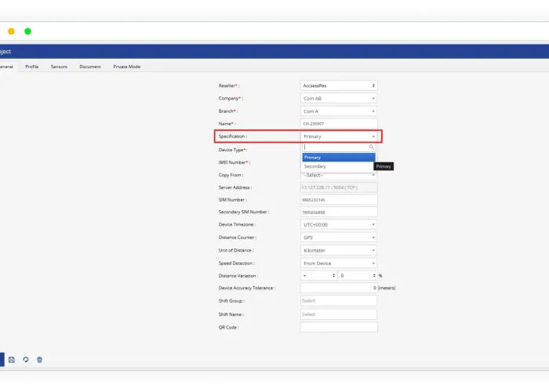Open the Private Mode tab
This screenshot has width=549, height=392.
126,67
